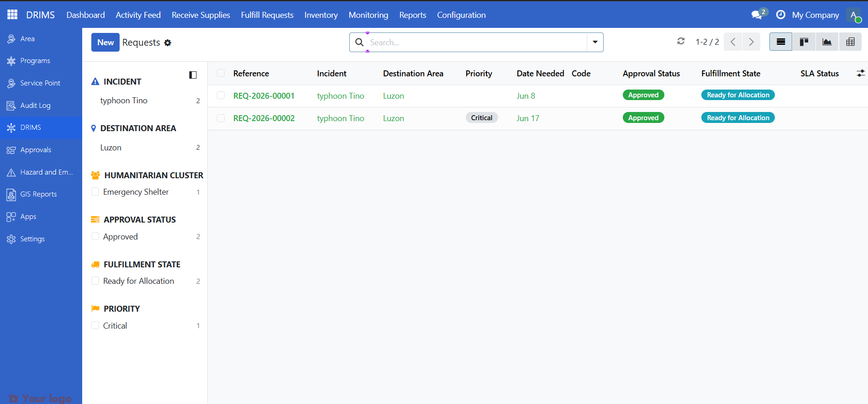Open the GIS Reports sidebar icon
Image resolution: width=868 pixels, height=404 pixels.
(x=11, y=194)
